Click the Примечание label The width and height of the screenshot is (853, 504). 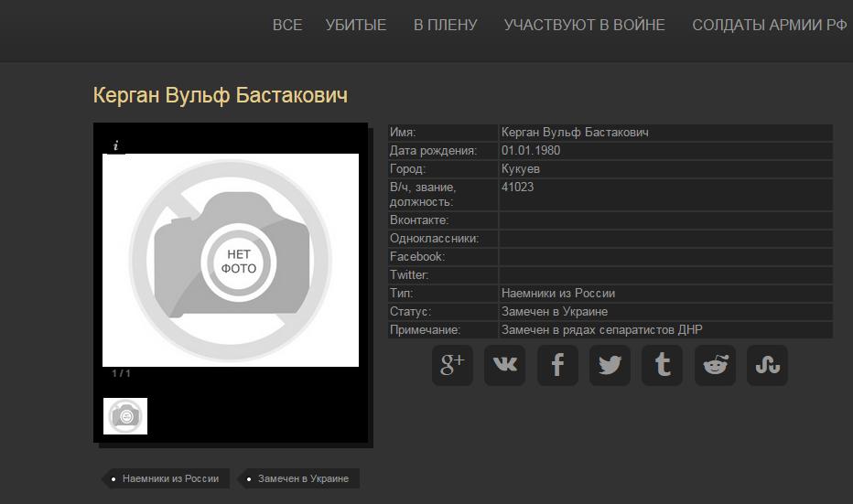click(425, 329)
